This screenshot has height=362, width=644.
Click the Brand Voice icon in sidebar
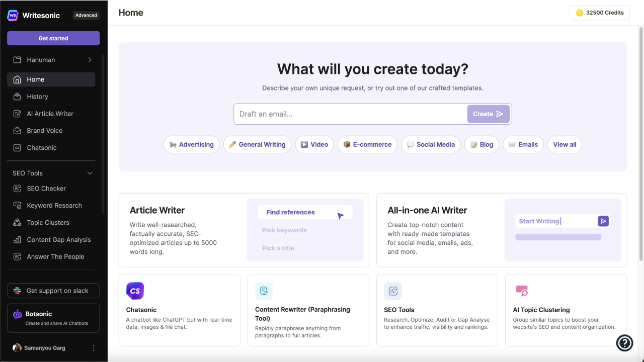[x=17, y=131]
